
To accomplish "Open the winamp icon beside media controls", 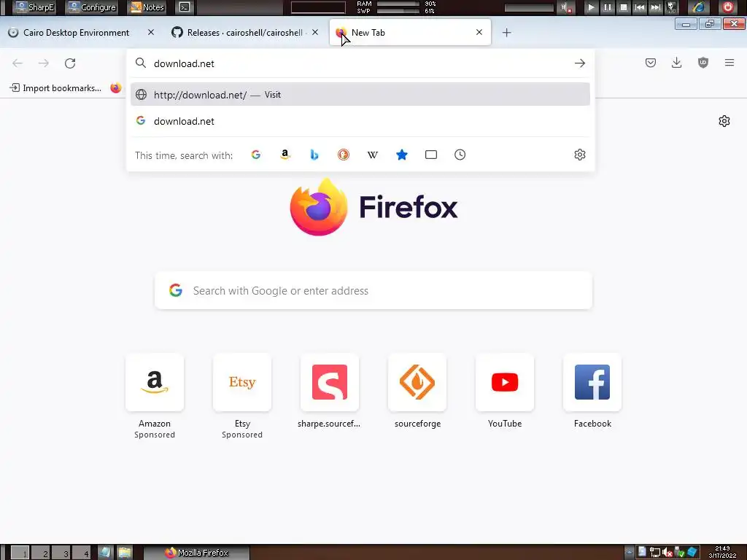I will (671, 7).
